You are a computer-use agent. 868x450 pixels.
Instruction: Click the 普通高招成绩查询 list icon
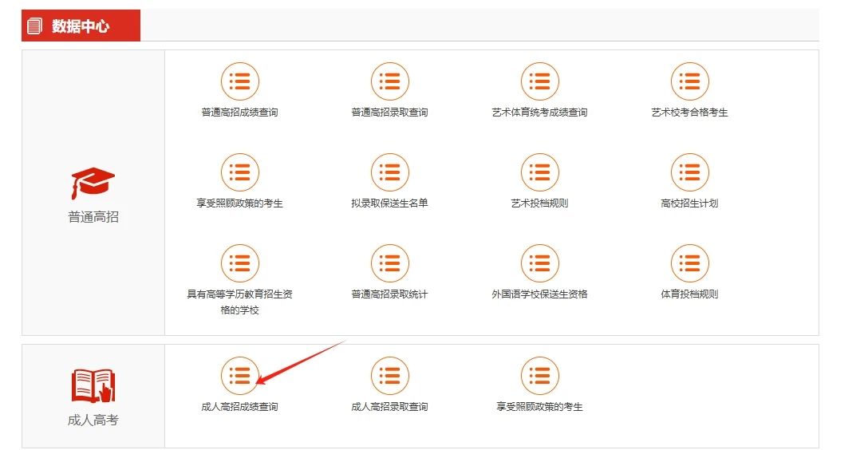click(240, 81)
